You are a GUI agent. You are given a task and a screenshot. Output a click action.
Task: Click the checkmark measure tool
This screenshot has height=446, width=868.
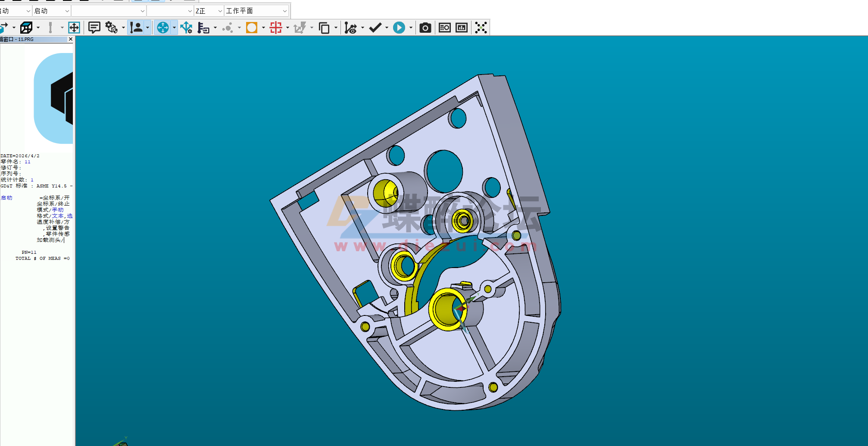coord(375,27)
